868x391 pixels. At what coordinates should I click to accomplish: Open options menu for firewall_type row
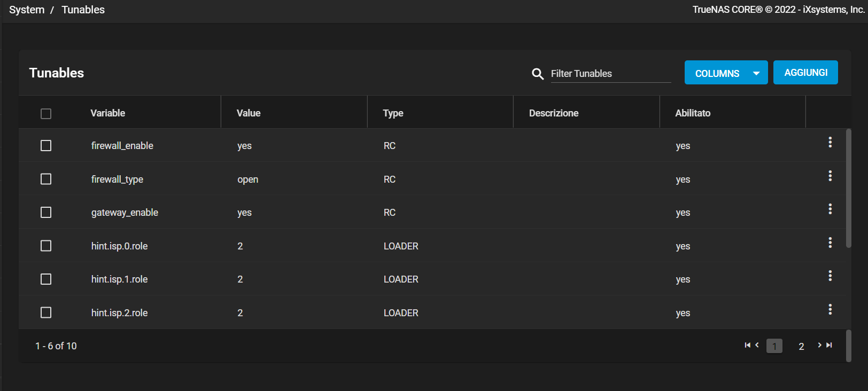pyautogui.click(x=830, y=176)
